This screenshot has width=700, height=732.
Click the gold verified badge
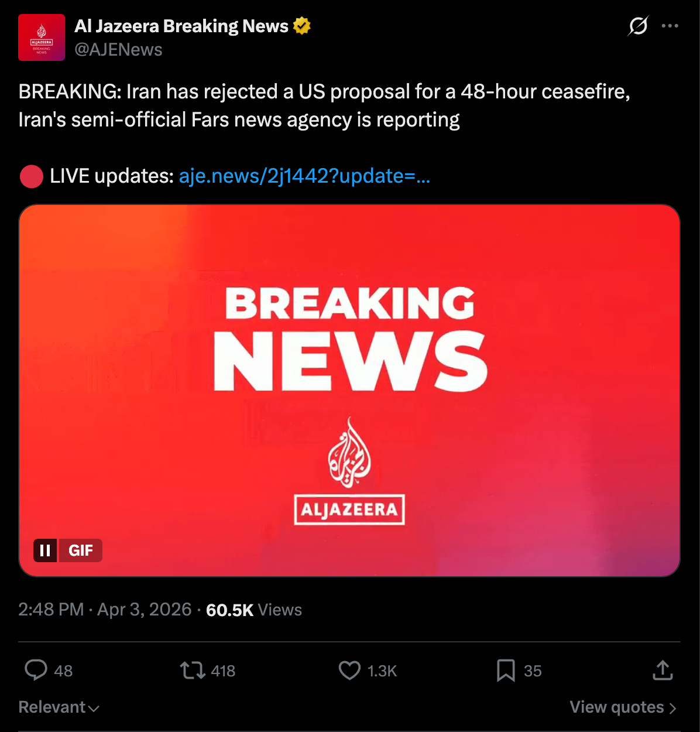click(x=302, y=26)
